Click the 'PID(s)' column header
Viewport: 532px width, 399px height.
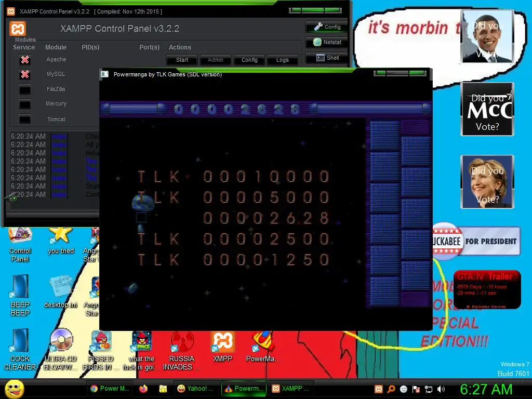[x=90, y=47]
